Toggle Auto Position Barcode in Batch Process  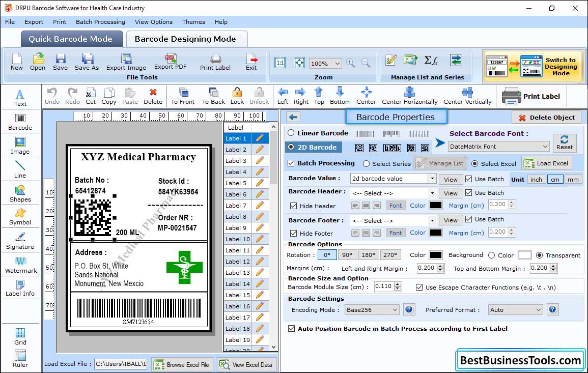[x=291, y=328]
